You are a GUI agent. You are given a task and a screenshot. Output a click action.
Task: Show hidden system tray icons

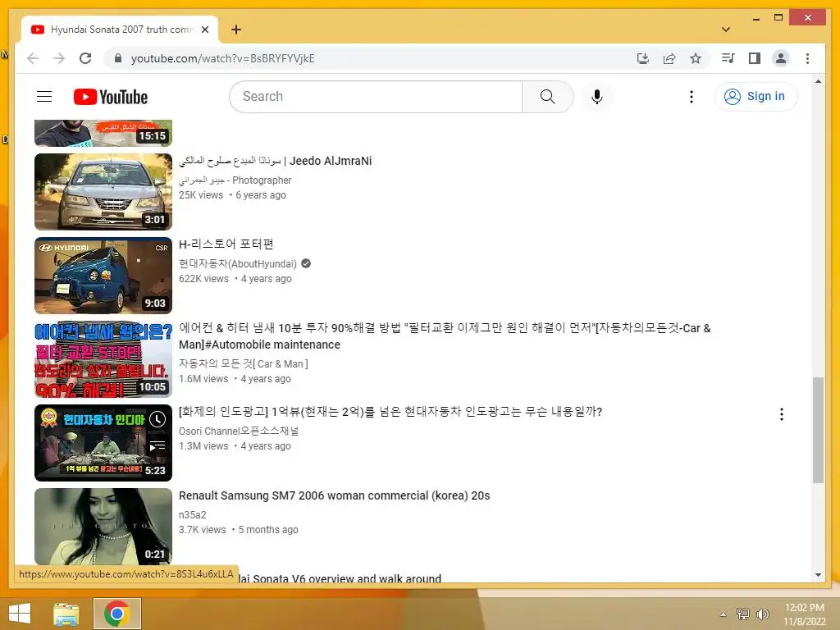[x=723, y=614]
